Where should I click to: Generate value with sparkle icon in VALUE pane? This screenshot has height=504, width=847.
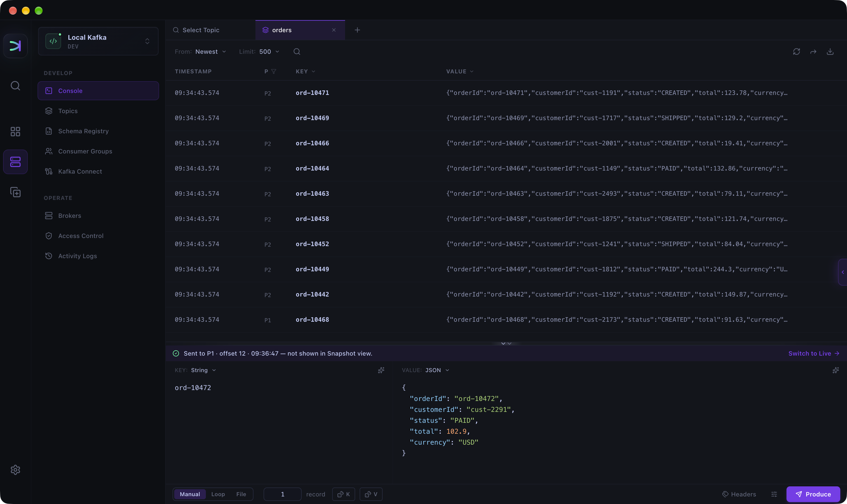coord(836,370)
